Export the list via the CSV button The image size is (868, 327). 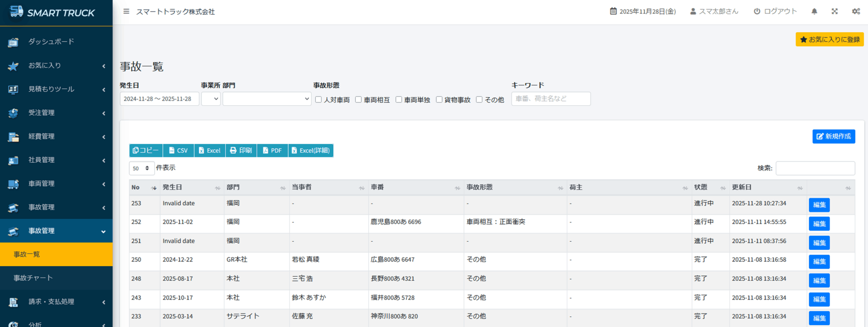tap(178, 151)
